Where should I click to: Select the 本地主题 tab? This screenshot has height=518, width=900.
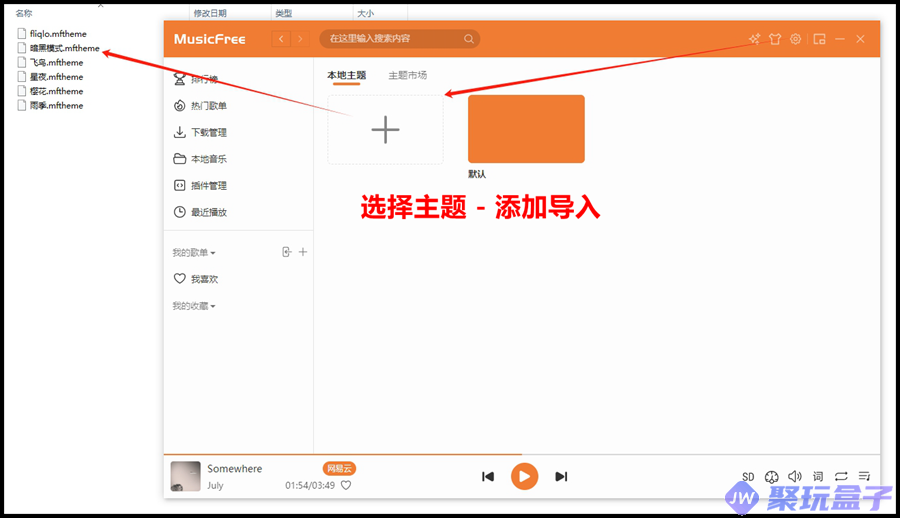346,75
